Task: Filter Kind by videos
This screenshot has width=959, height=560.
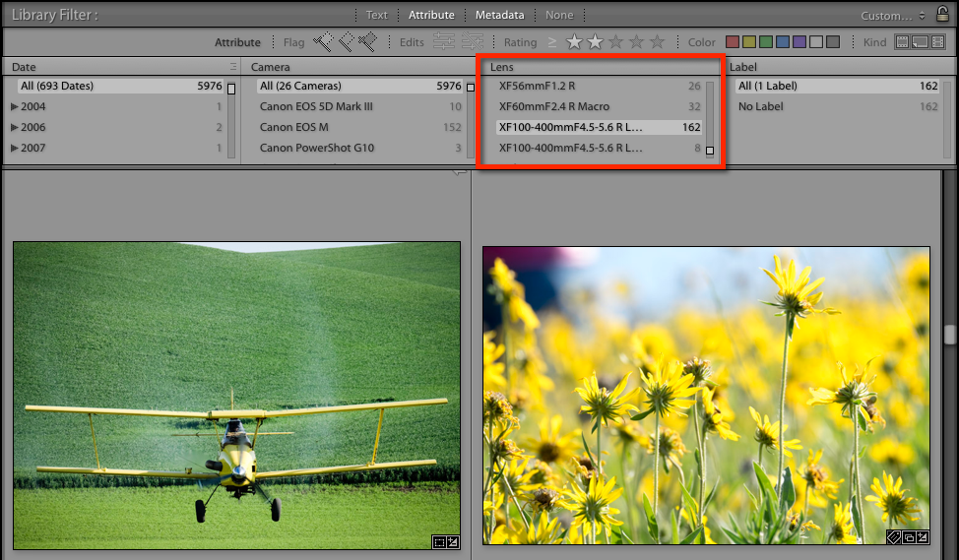Action: point(938,41)
